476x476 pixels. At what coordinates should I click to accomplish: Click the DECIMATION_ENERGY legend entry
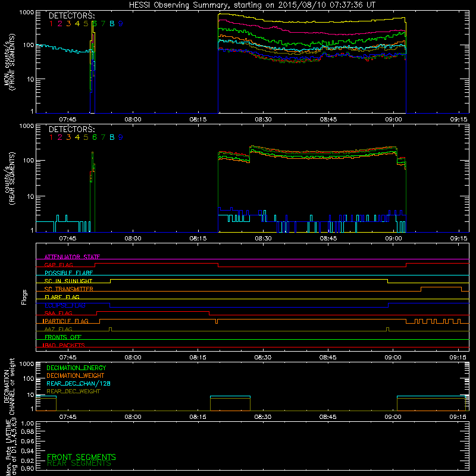(x=76, y=368)
